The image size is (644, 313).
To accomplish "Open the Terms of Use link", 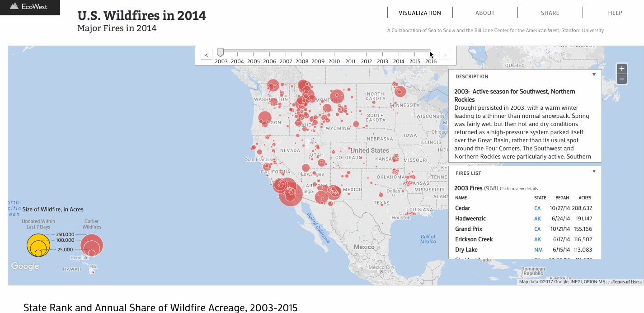I will tap(625, 282).
